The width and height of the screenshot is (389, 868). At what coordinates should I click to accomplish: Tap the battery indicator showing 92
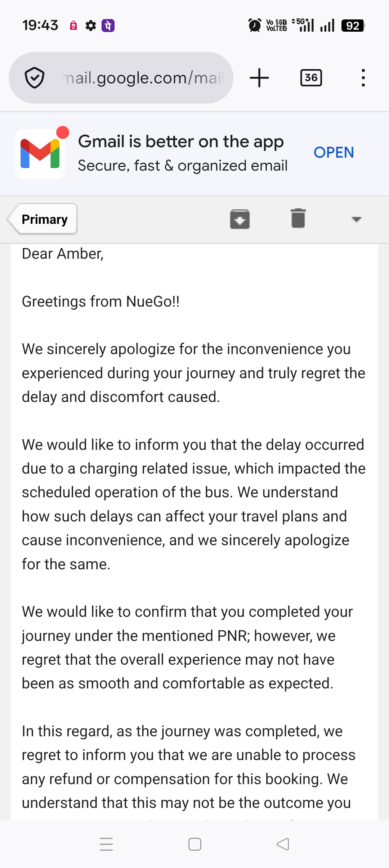[x=353, y=26]
